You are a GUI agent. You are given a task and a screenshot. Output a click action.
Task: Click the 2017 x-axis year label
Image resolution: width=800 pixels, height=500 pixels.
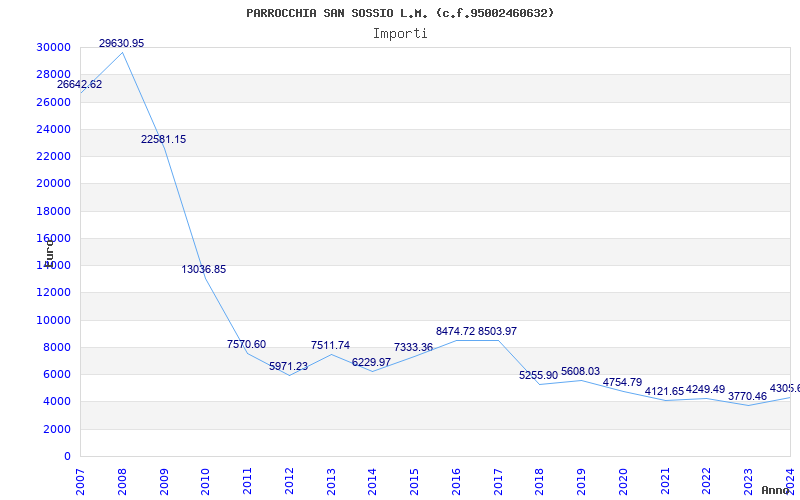click(498, 481)
